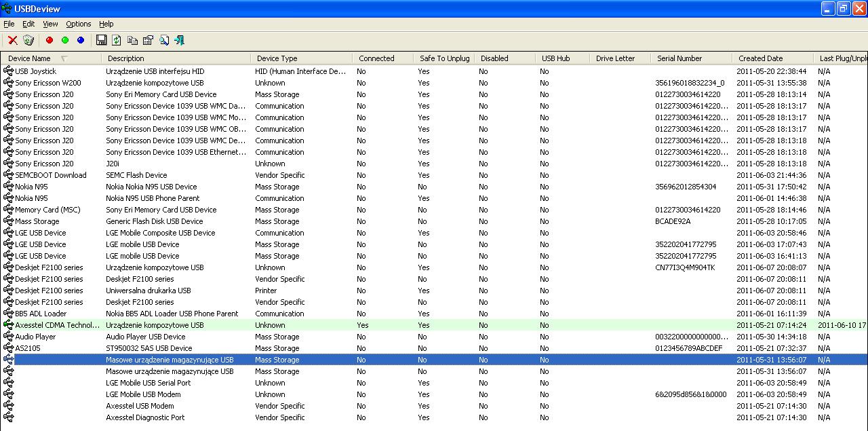Click the exit door toolbar icon

click(180, 40)
